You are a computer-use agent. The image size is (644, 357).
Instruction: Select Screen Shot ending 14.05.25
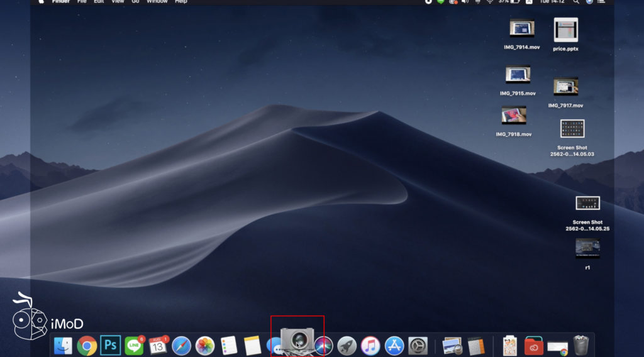click(587, 213)
